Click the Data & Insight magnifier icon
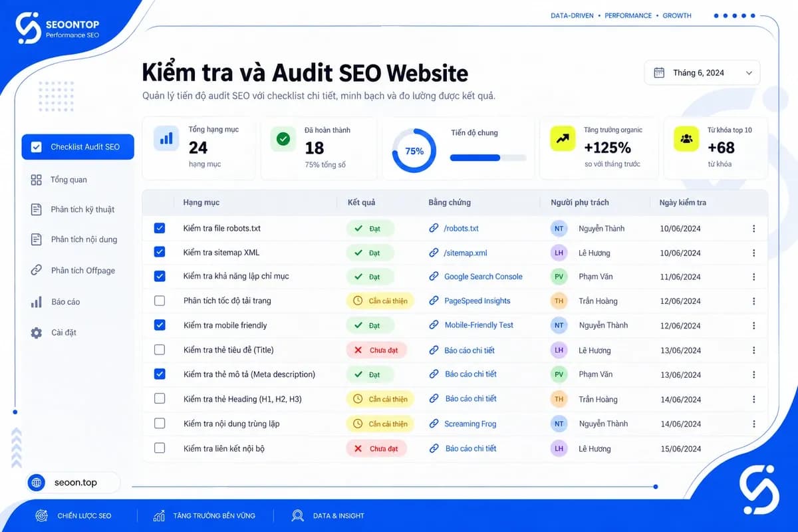 coord(298,515)
